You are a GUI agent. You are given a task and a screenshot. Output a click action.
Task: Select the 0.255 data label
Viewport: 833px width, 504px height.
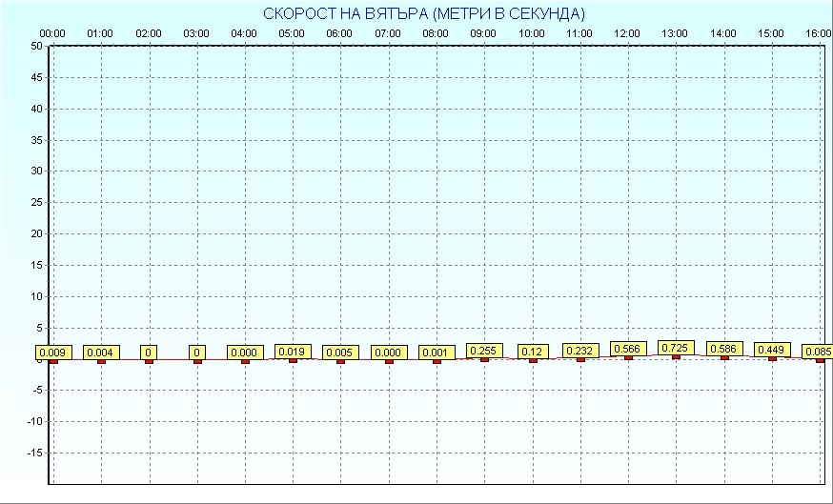(x=484, y=351)
